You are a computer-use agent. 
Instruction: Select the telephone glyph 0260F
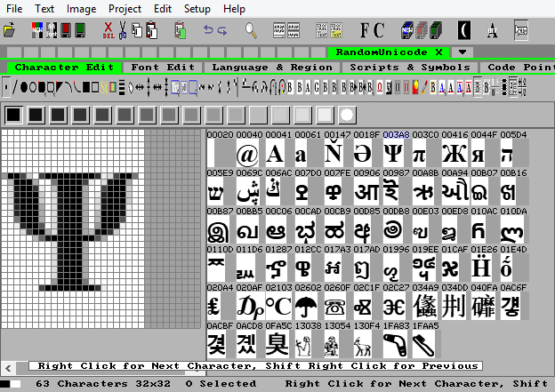(334, 307)
